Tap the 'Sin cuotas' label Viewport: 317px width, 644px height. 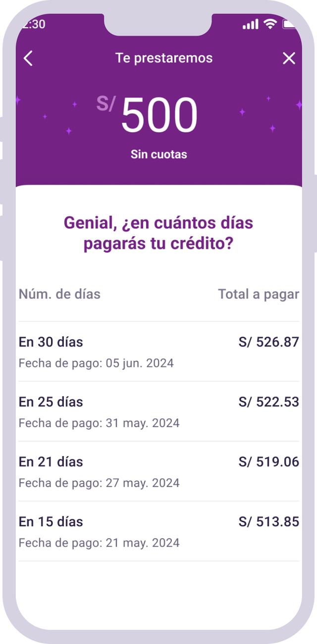(158, 154)
